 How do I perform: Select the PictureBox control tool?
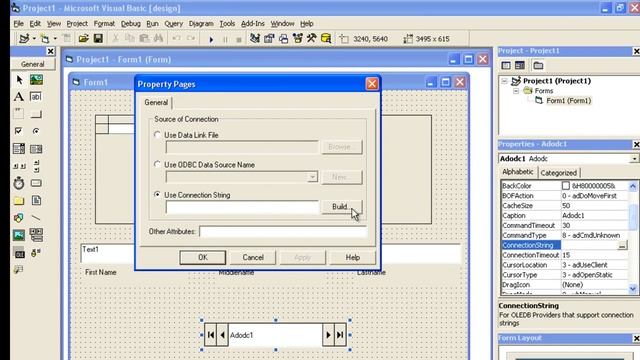(x=36, y=80)
